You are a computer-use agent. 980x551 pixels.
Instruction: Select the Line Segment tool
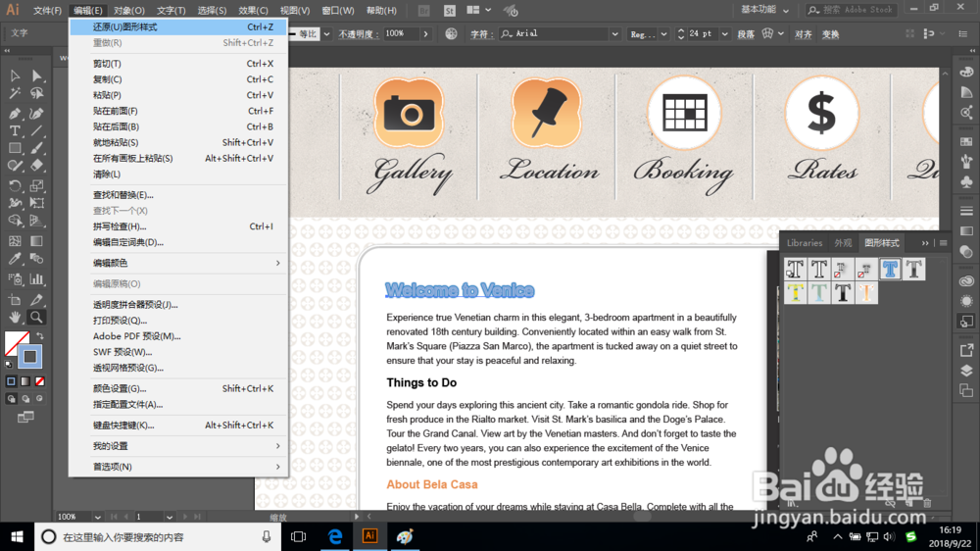[x=37, y=130]
